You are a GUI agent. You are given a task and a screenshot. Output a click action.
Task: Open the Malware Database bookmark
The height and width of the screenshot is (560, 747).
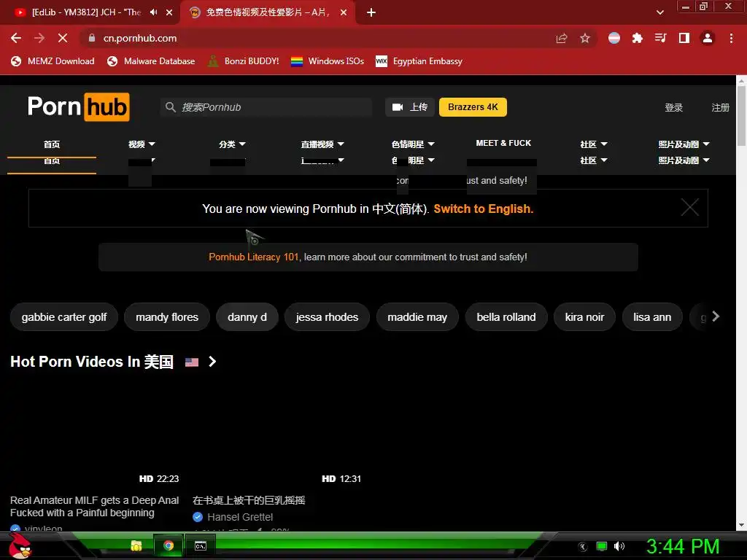[x=151, y=61]
